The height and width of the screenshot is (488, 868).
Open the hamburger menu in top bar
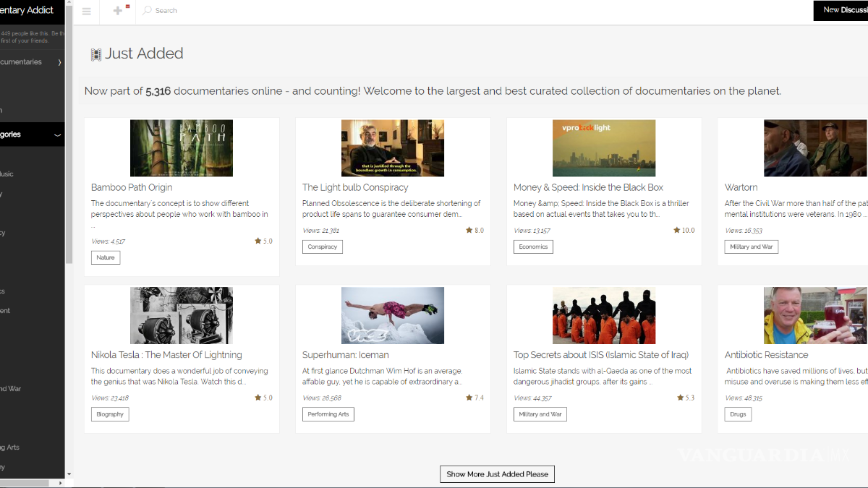pos(87,11)
